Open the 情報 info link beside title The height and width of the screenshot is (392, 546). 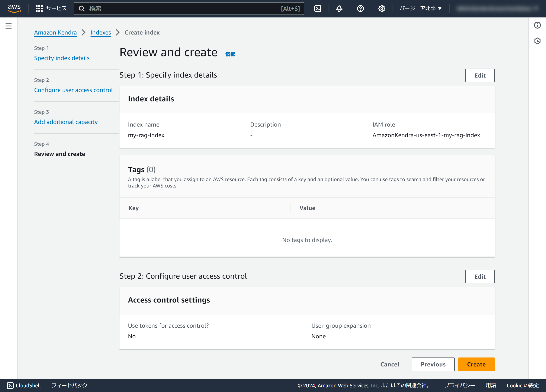tap(230, 54)
